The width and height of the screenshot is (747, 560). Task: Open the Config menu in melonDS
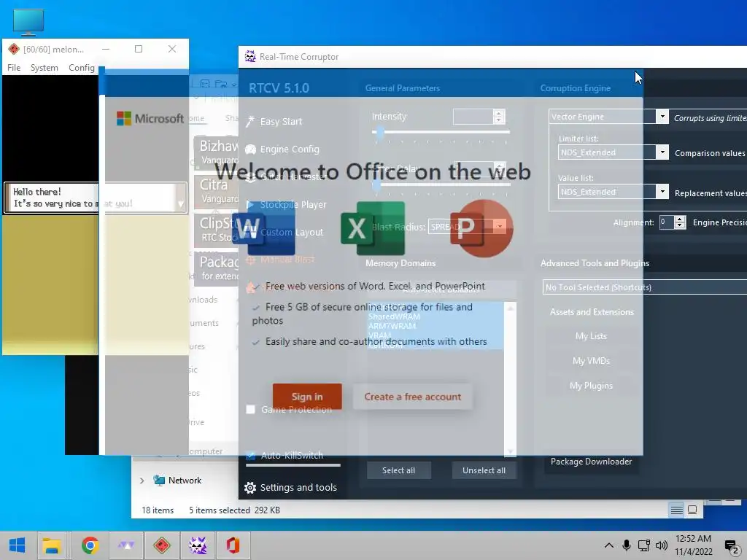(x=82, y=68)
